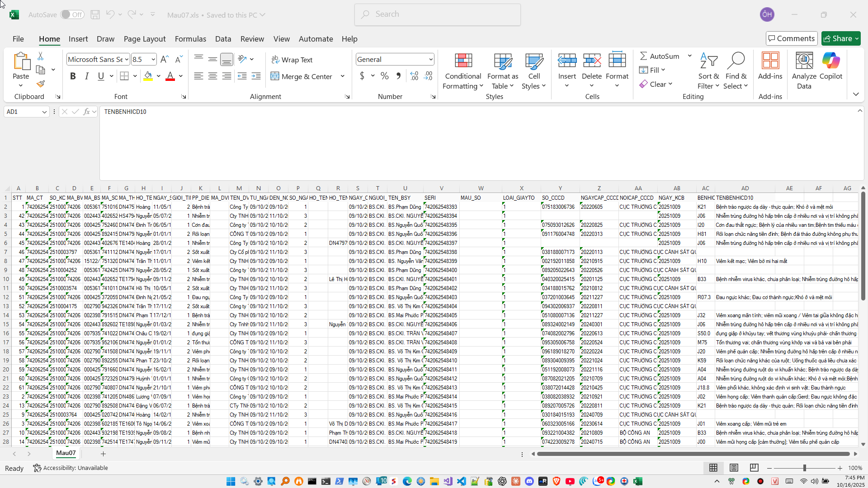
Task: Open Analyze Data tool
Action: click(804, 61)
